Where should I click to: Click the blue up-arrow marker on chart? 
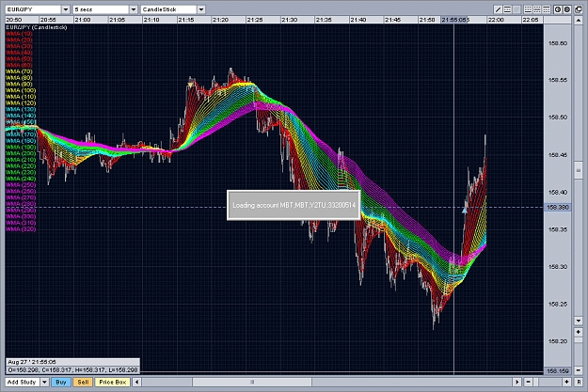[x=465, y=211]
